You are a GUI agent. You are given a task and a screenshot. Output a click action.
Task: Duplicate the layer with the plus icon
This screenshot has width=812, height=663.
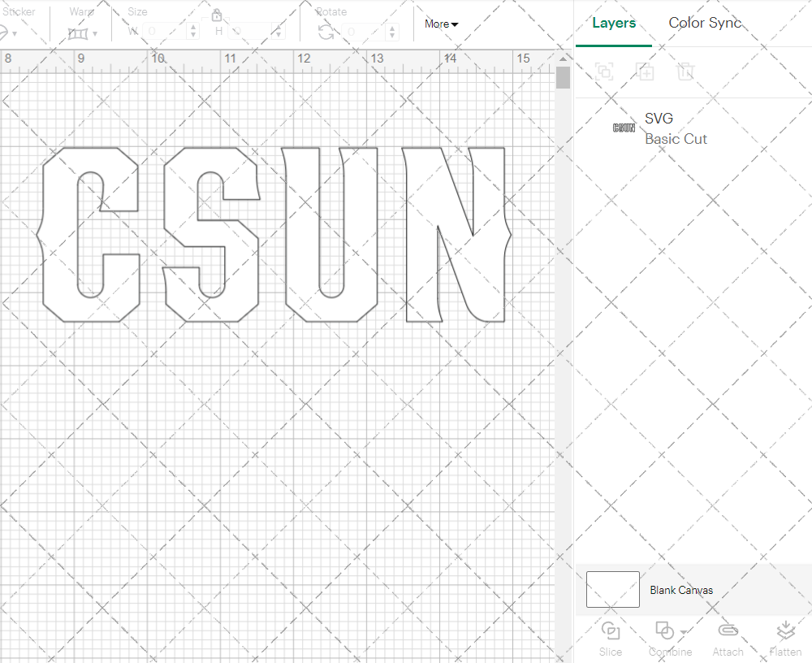tap(646, 71)
